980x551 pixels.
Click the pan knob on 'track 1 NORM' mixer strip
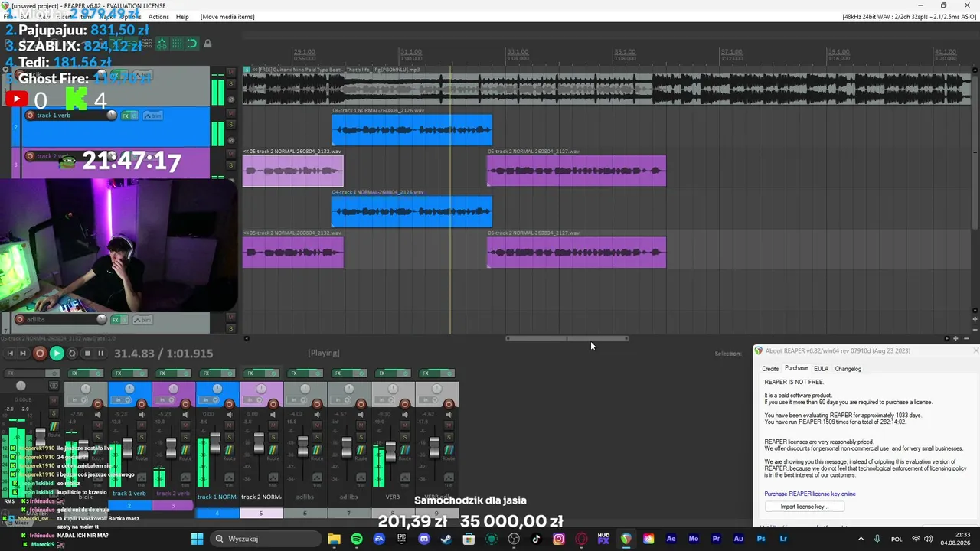217,389
